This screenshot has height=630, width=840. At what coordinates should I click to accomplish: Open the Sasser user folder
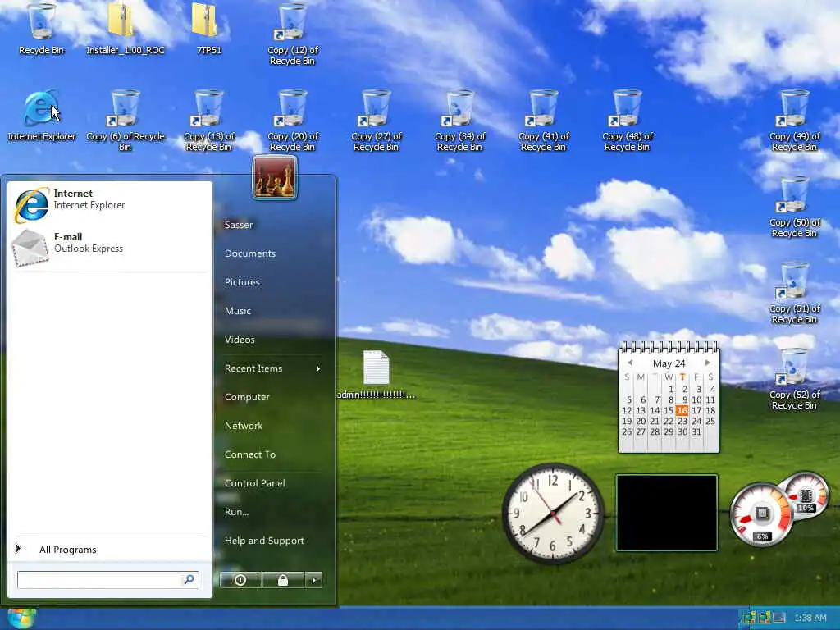239,225
